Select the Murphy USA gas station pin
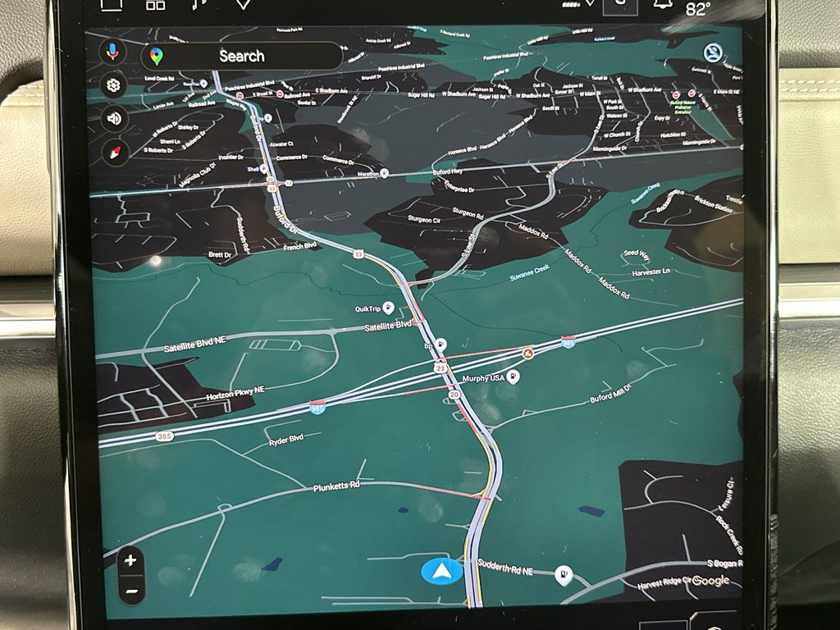Screen dimensions: 840x630 [513, 377]
